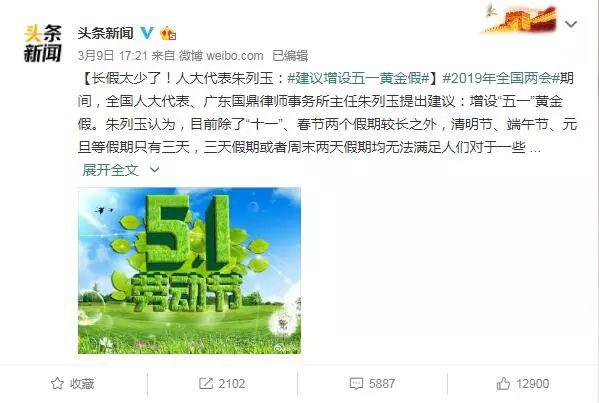The width and height of the screenshot is (599, 403).
Task: Expand the full text with 展开全文
Action: (110, 170)
